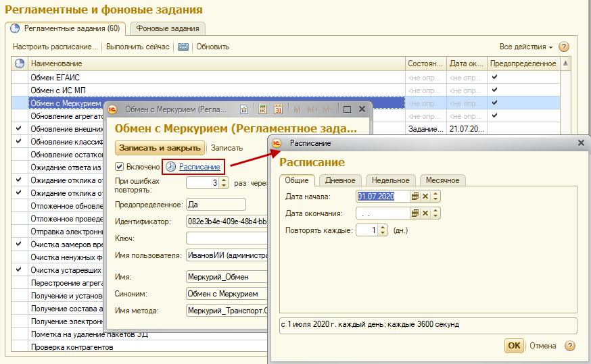The image size is (591, 364).
Task: Click Предопределенное checkmark in Обмен ЕГАИС row
Action: tap(494, 77)
